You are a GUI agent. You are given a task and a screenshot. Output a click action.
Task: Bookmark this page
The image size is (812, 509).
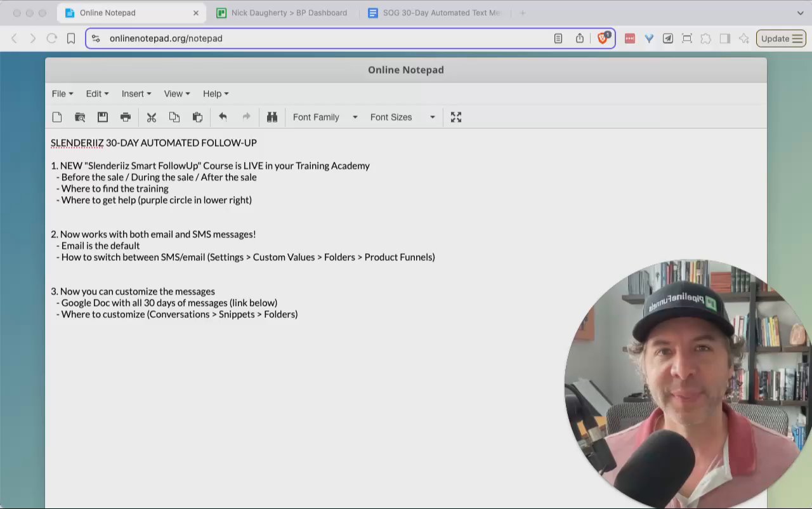click(x=71, y=39)
